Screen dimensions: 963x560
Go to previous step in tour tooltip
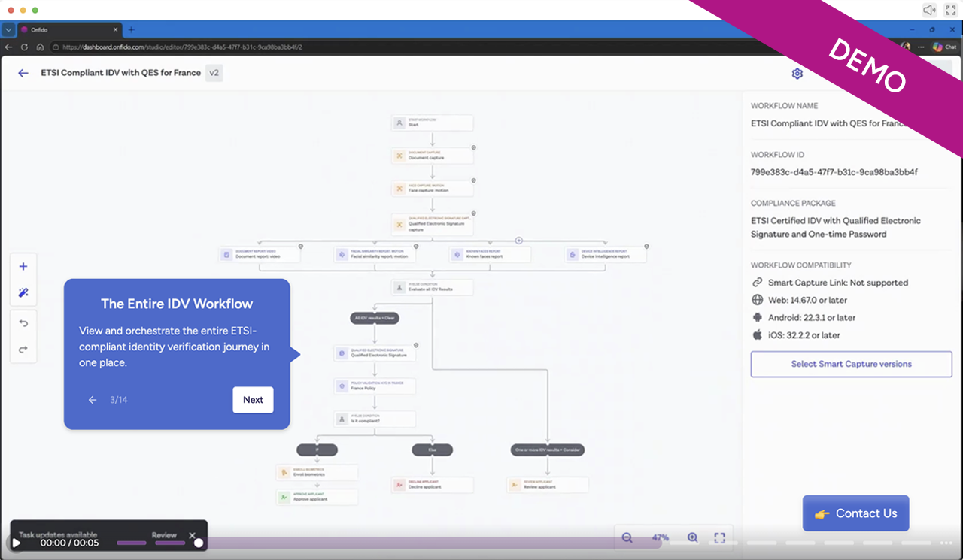93,400
